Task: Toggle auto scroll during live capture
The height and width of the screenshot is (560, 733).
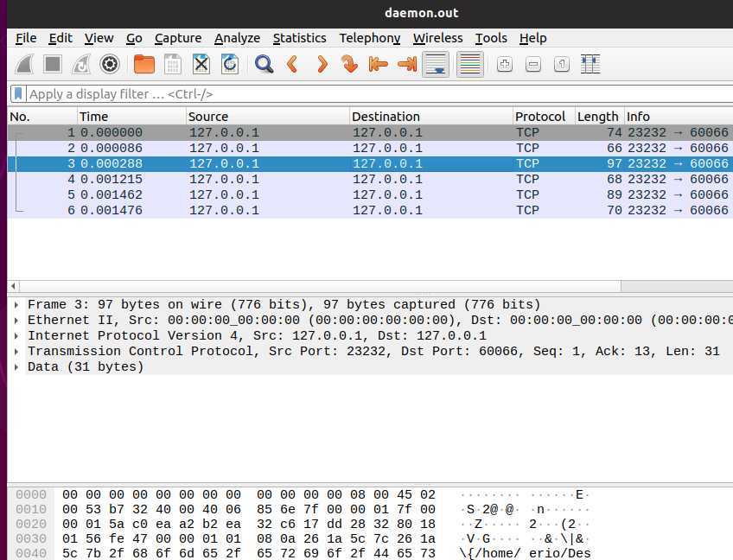Action: coord(436,64)
